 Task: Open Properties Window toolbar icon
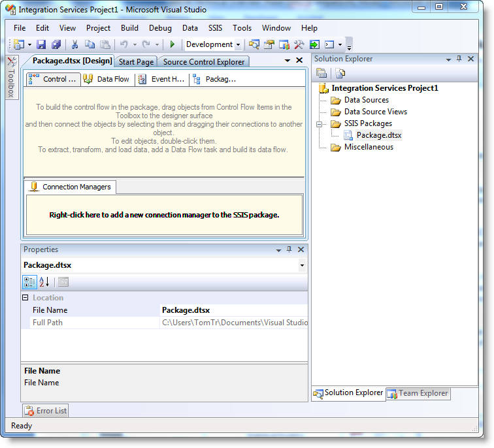pyautogui.click(x=269, y=44)
